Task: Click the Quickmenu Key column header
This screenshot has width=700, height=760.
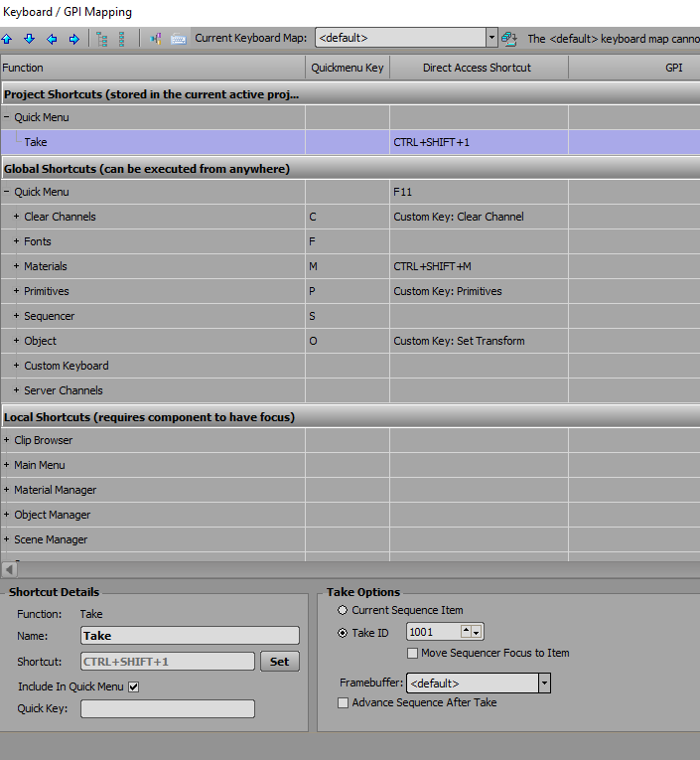Action: tap(348, 68)
